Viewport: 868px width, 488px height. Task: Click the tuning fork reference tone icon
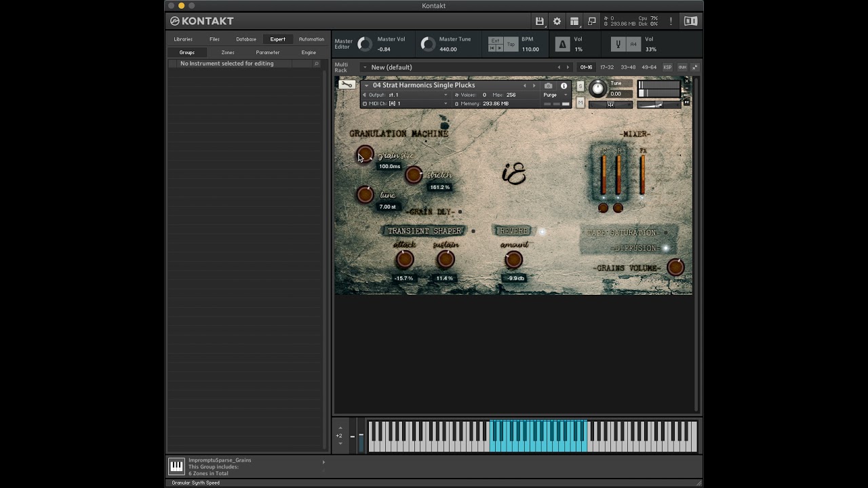618,44
